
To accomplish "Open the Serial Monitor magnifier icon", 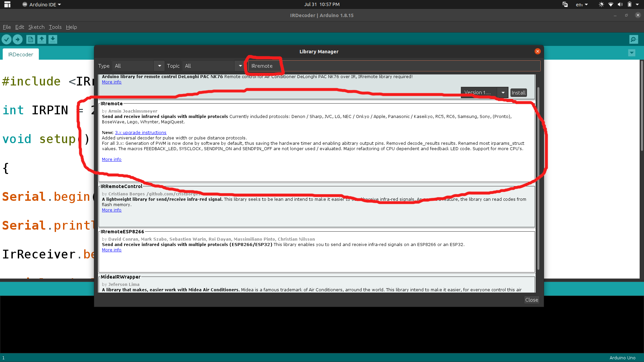I will pyautogui.click(x=633, y=40).
